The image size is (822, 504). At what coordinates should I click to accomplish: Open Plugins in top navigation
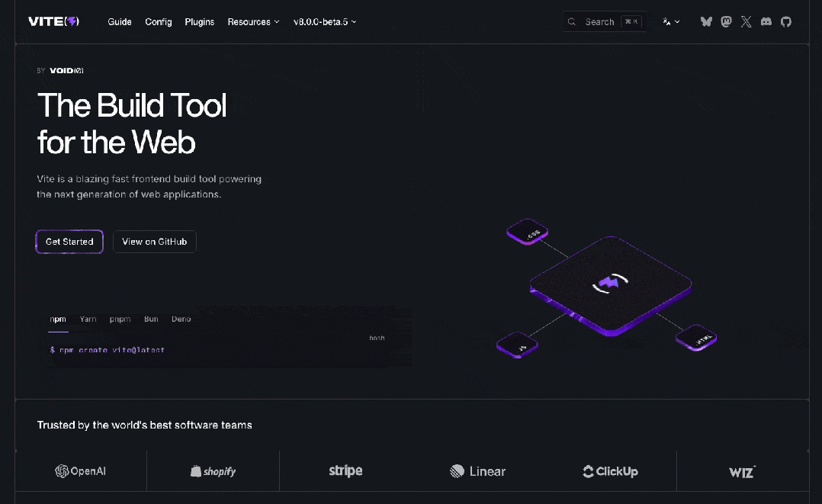199,21
